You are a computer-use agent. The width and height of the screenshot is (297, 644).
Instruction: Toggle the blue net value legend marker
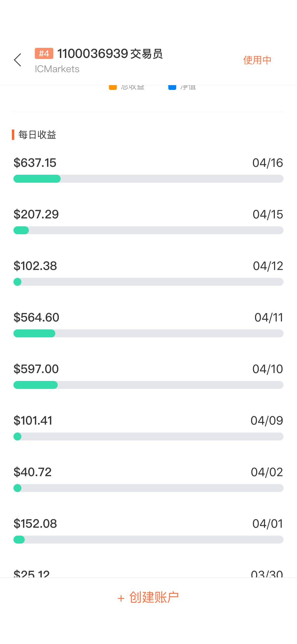pyautogui.click(x=172, y=87)
